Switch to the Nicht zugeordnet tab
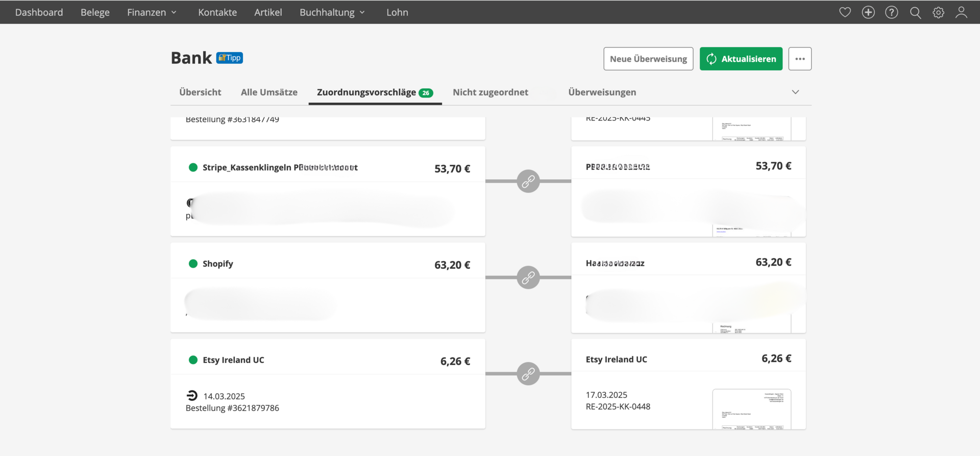Screen dimensions: 980x456 coord(490,92)
